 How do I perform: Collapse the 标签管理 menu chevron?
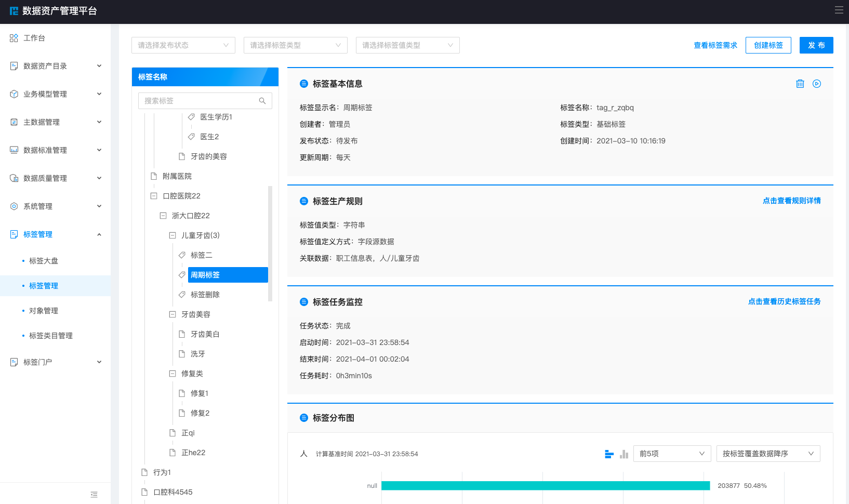99,234
